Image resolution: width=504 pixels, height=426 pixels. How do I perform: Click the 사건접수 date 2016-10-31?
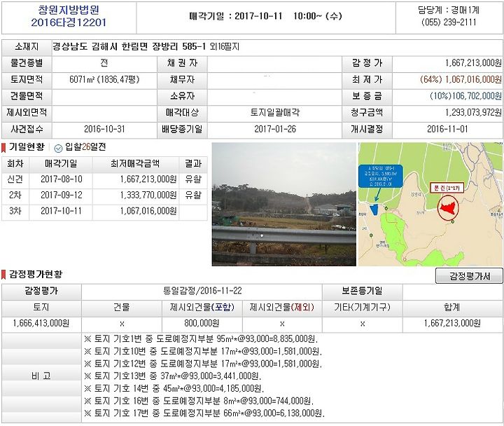(104, 129)
